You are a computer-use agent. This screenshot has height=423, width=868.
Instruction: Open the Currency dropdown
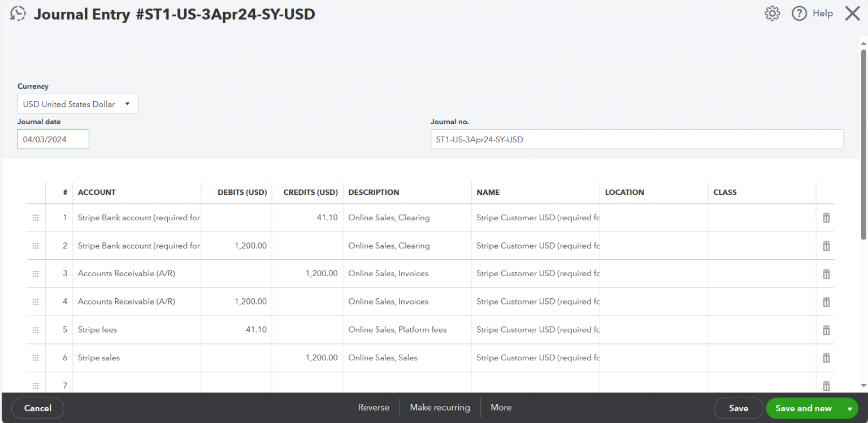[x=77, y=104]
